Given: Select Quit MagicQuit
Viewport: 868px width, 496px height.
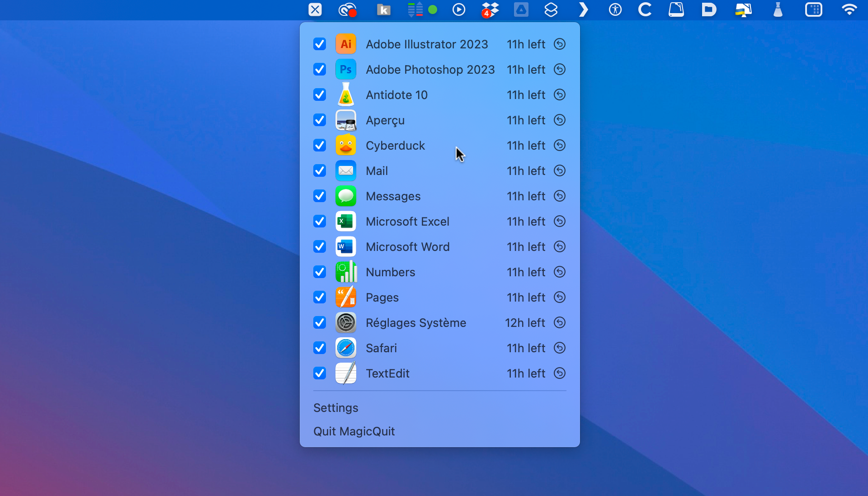Looking at the screenshot, I should pos(354,431).
